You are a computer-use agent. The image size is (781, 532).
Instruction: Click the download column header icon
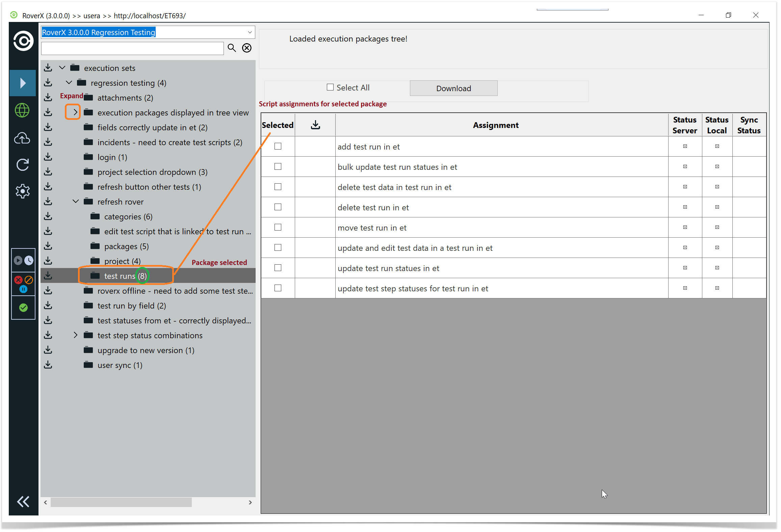pyautogui.click(x=315, y=125)
